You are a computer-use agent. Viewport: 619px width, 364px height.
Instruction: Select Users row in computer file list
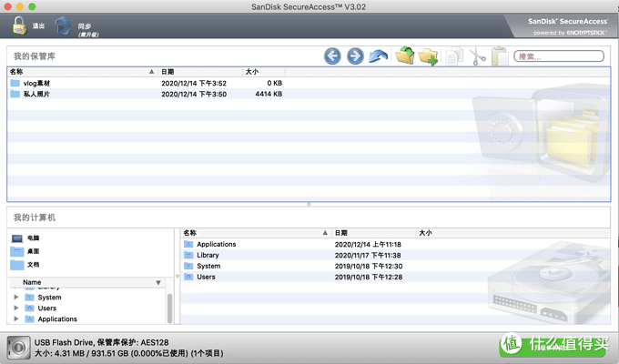395,277
